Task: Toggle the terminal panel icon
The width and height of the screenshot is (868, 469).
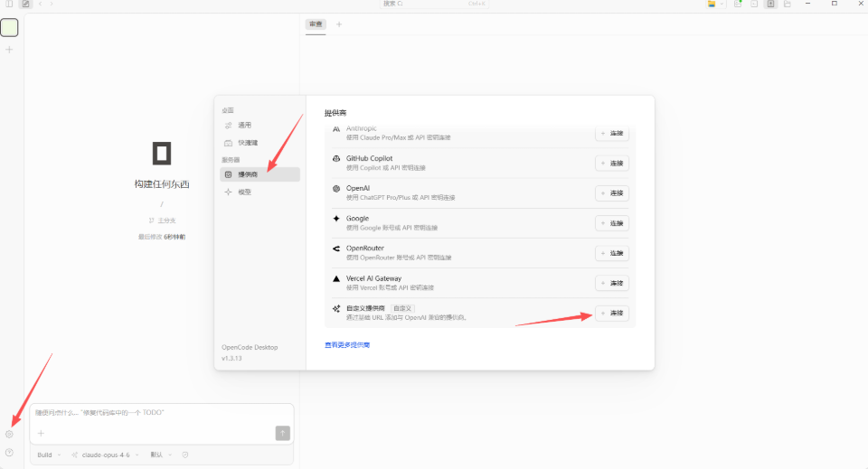Action: [x=754, y=4]
